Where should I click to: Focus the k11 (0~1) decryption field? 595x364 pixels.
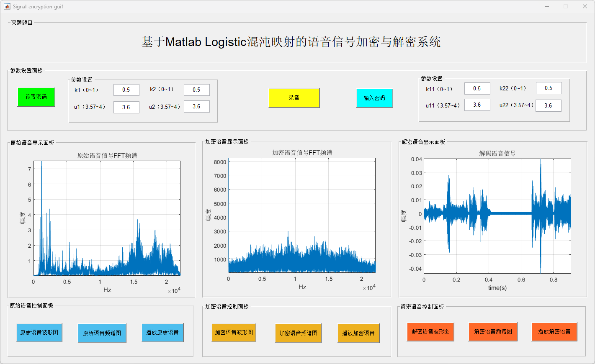tap(477, 89)
